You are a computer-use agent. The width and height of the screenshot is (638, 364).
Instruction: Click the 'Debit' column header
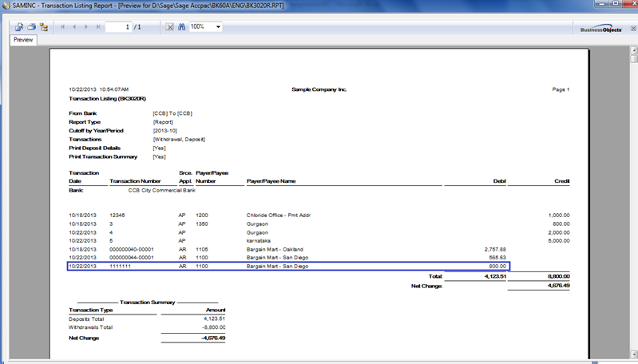(x=500, y=181)
